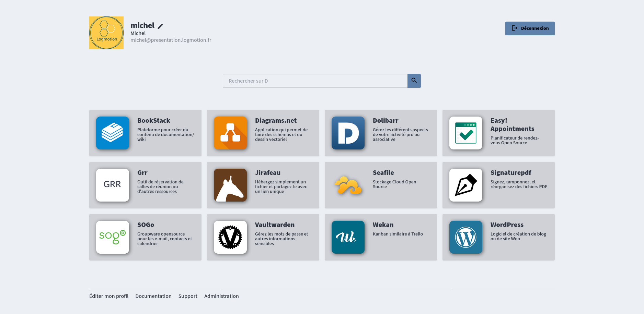This screenshot has height=314, width=644.
Task: Click the Vaultwarden title text
Action: point(275,225)
